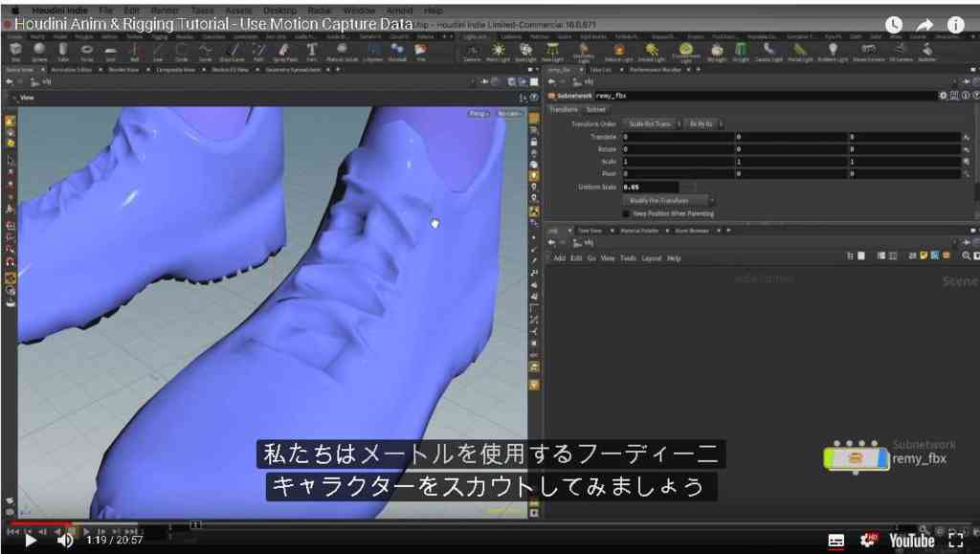Viewport: 980px width, 554px height.
Task: Mute the video volume
Action: [65, 541]
